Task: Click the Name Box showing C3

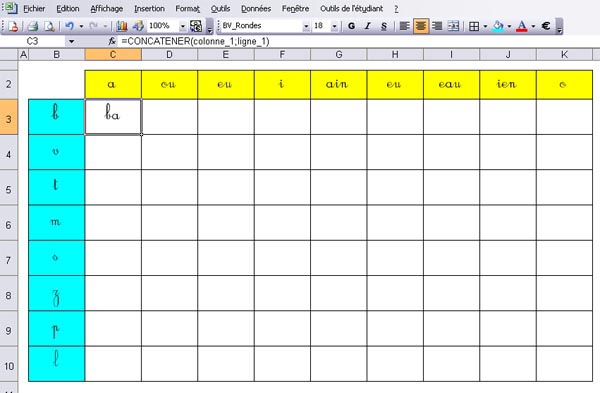Action: pyautogui.click(x=33, y=41)
